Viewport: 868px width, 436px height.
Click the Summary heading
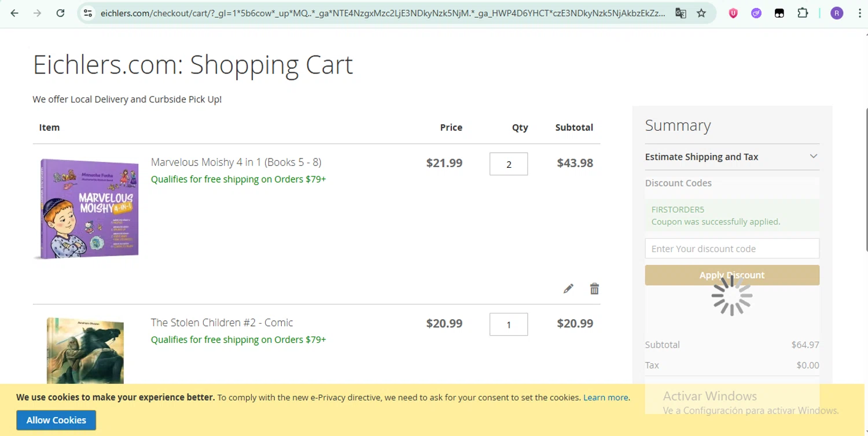click(678, 125)
